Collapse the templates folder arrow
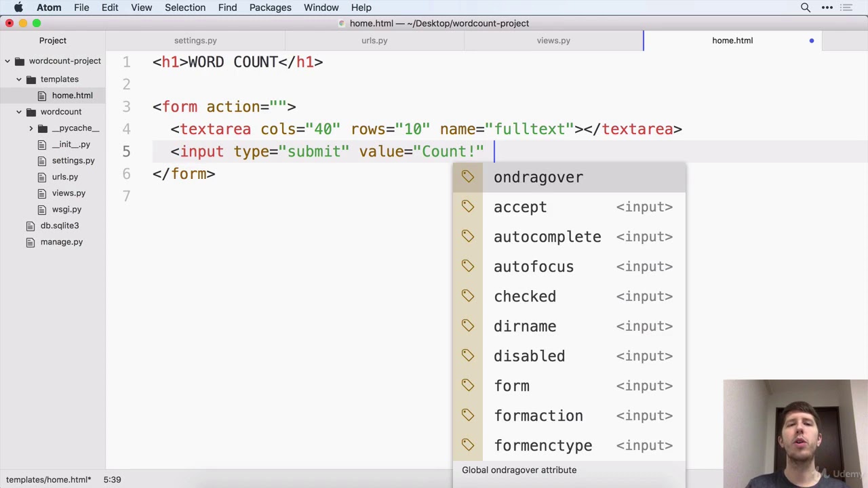 tap(19, 79)
